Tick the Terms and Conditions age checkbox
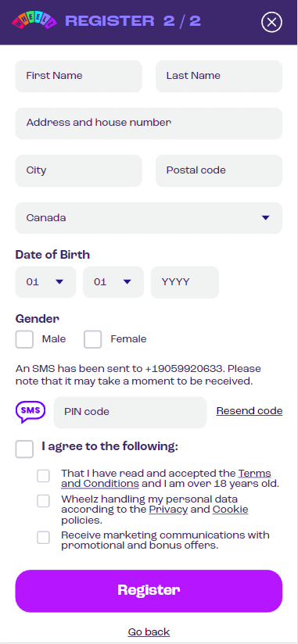298x644 pixels. pyautogui.click(x=43, y=476)
